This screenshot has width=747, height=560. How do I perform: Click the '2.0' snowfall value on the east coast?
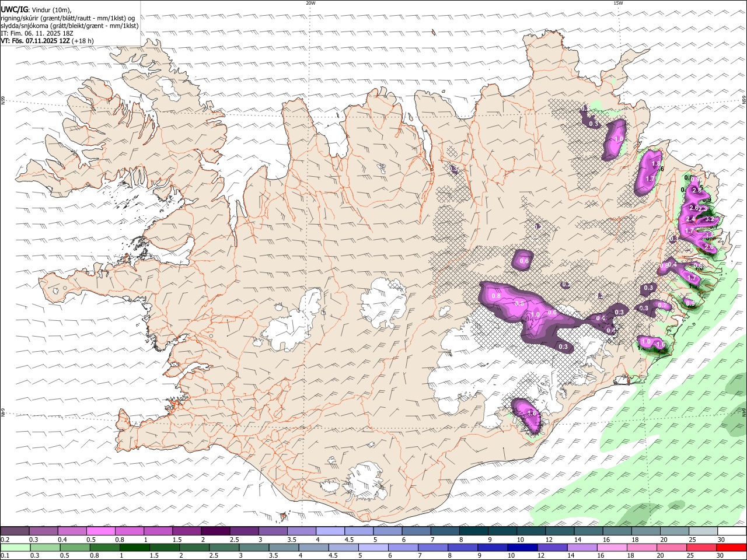pos(710,247)
